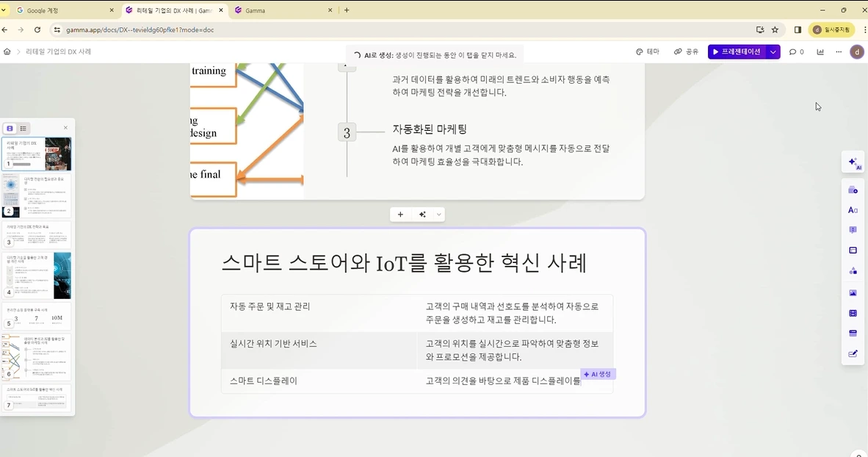Open the embed apps icon in sidebar

click(853, 333)
